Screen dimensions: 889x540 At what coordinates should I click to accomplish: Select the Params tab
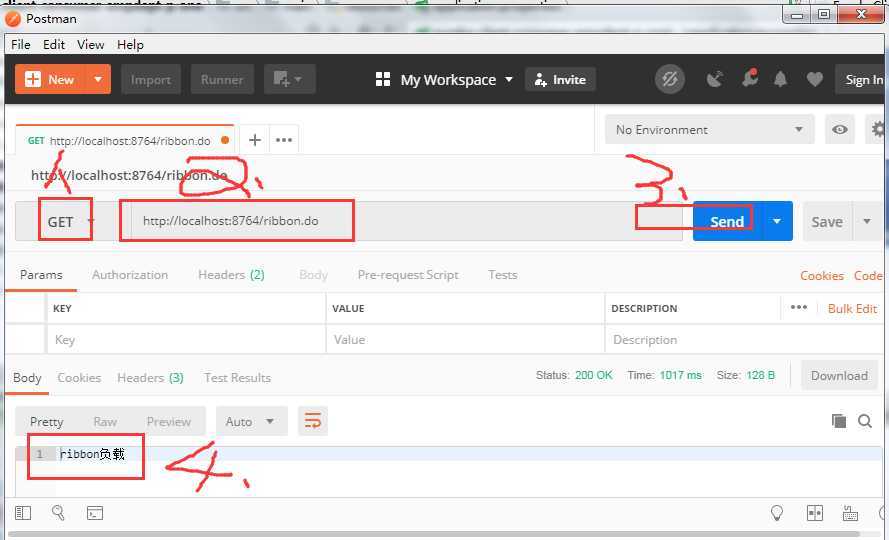click(x=41, y=275)
